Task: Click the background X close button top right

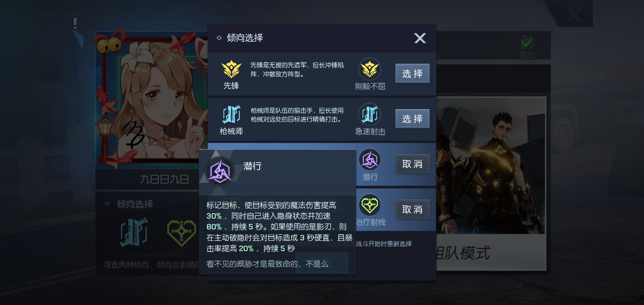Action: (x=574, y=14)
